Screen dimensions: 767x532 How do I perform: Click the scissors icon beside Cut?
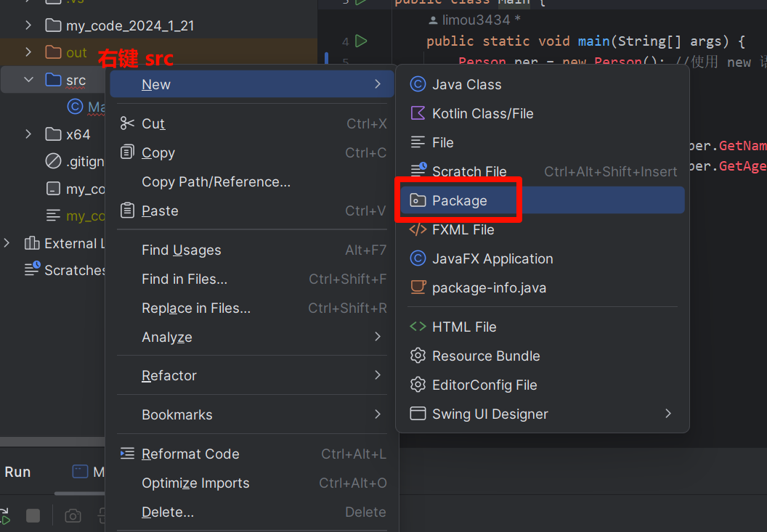coord(128,124)
